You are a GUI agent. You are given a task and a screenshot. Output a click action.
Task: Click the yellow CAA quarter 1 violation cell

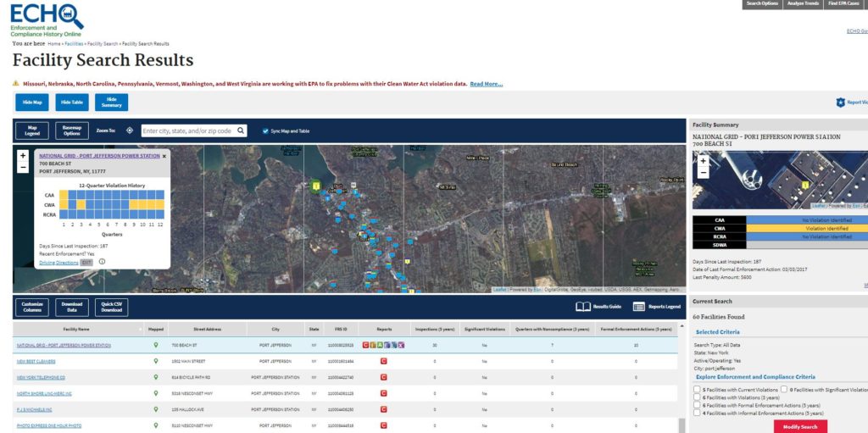tap(64, 194)
